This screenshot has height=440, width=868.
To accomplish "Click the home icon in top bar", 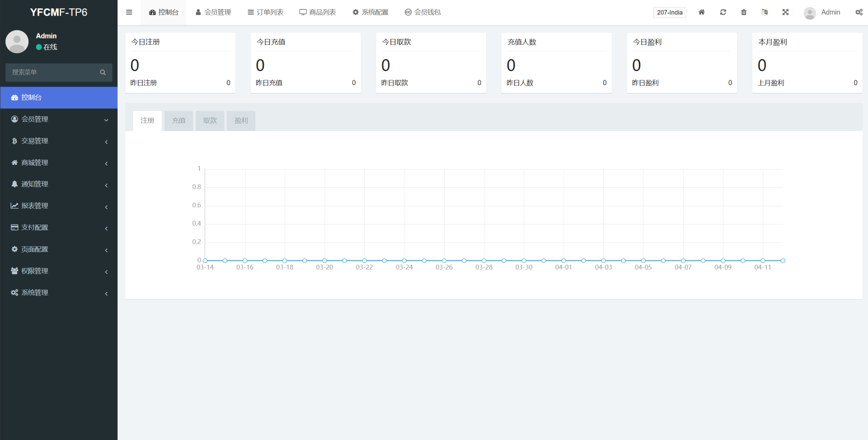I will 701,12.
